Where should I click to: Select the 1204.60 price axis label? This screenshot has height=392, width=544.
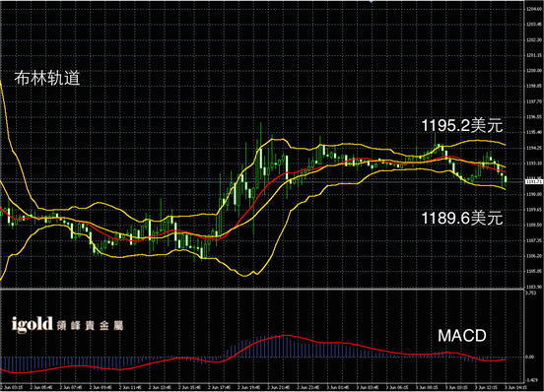pos(534,9)
